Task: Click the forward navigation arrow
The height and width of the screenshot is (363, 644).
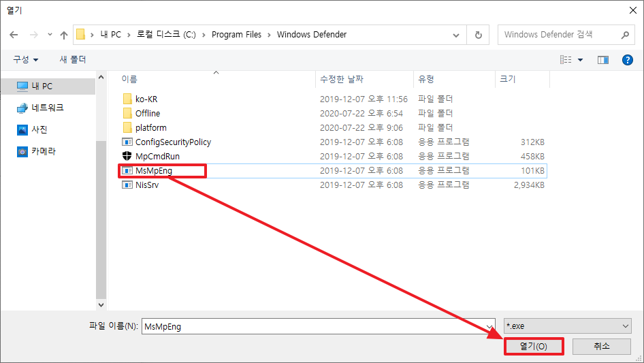Action: click(33, 35)
